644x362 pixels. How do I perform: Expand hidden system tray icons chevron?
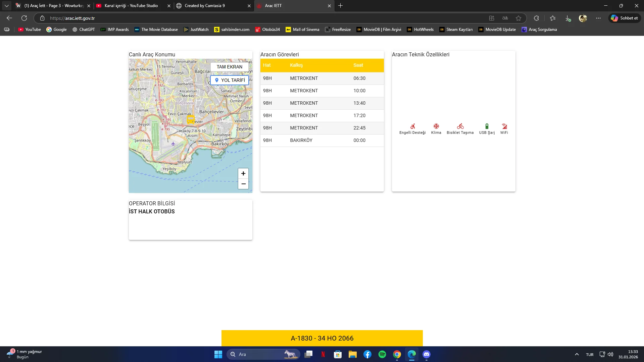(x=577, y=354)
